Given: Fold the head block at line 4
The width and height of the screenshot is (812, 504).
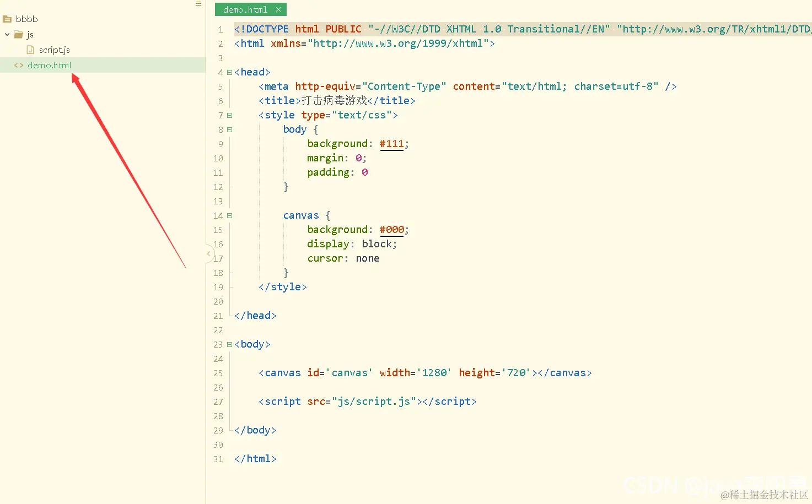Looking at the screenshot, I should (x=229, y=72).
